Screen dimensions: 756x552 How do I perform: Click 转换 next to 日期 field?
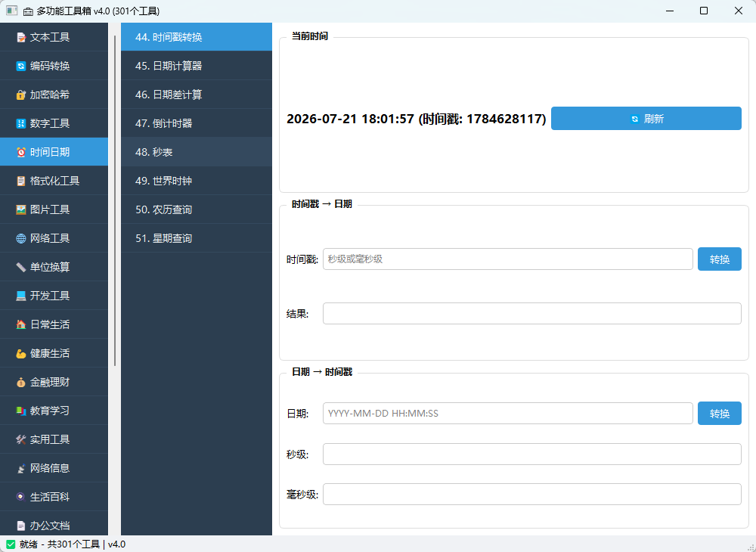tap(720, 414)
